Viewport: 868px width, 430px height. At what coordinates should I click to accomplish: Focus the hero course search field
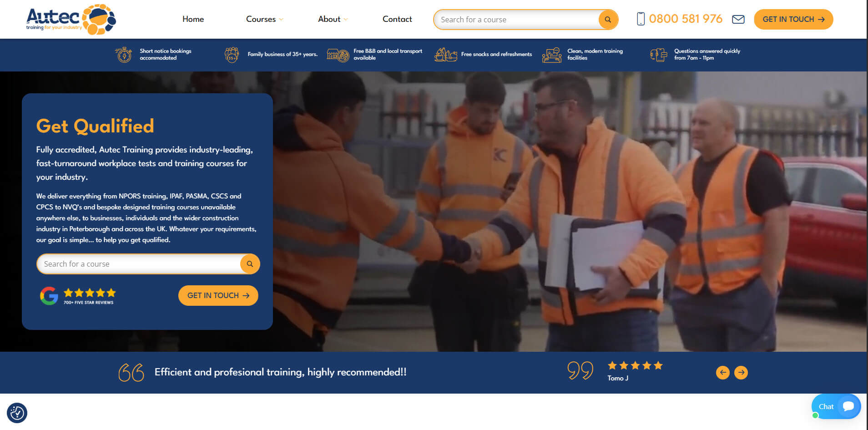click(139, 264)
